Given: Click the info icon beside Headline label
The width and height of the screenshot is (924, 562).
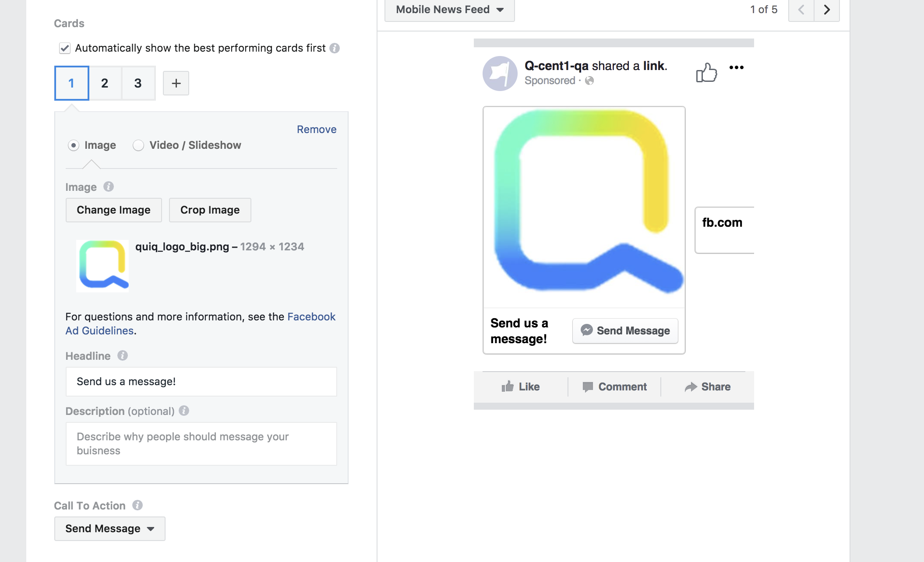Looking at the screenshot, I should 123,356.
